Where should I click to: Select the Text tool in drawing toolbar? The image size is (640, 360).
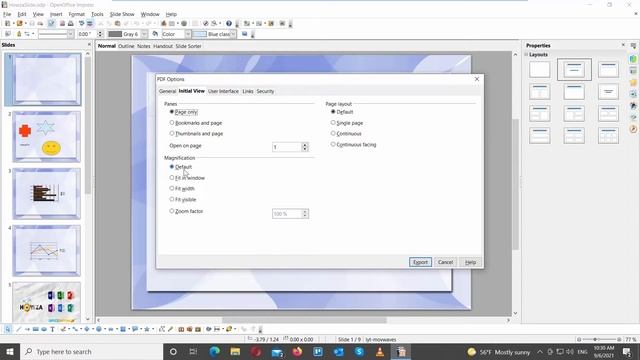(52, 329)
